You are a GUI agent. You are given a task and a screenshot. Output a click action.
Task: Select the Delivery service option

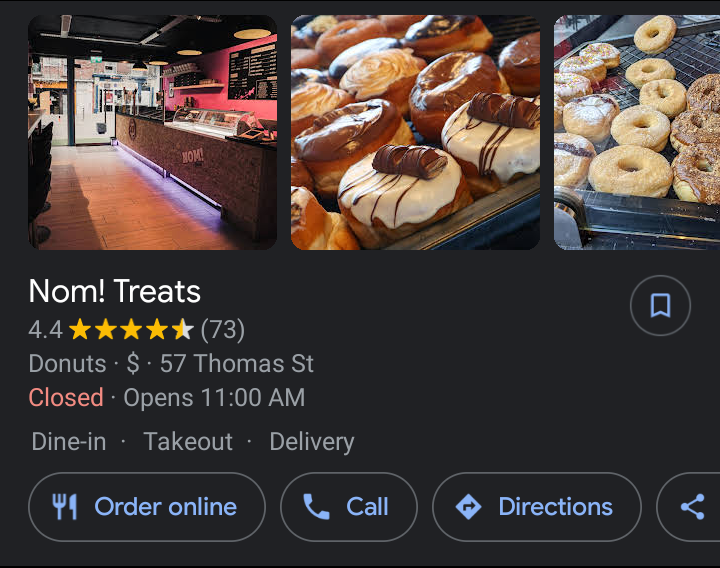(x=312, y=442)
